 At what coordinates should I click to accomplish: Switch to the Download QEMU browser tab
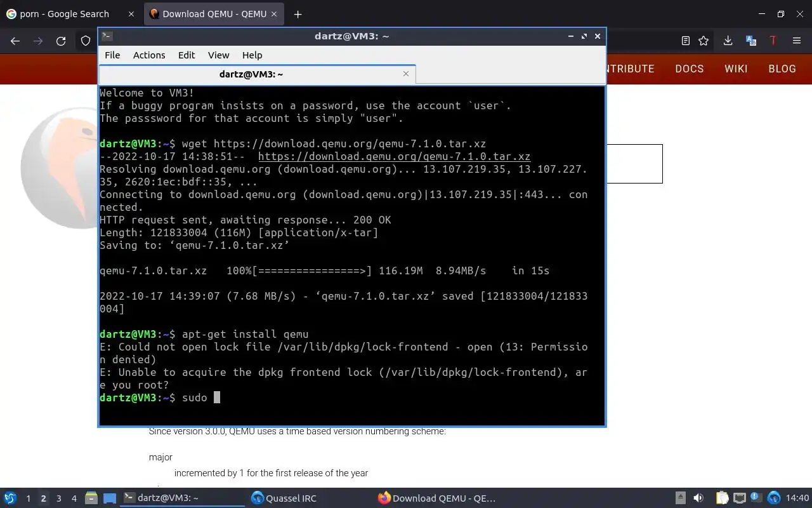214,14
